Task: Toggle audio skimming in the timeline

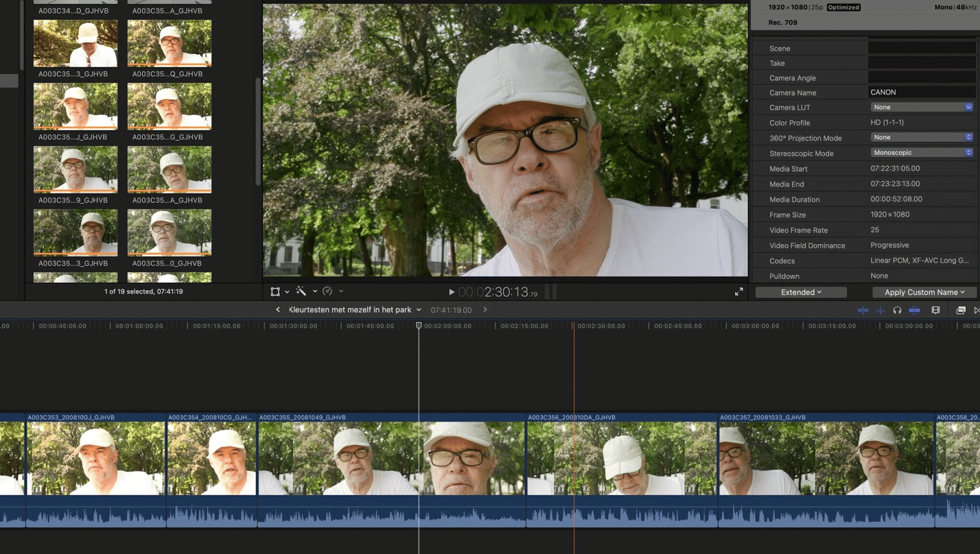Action: tap(880, 310)
